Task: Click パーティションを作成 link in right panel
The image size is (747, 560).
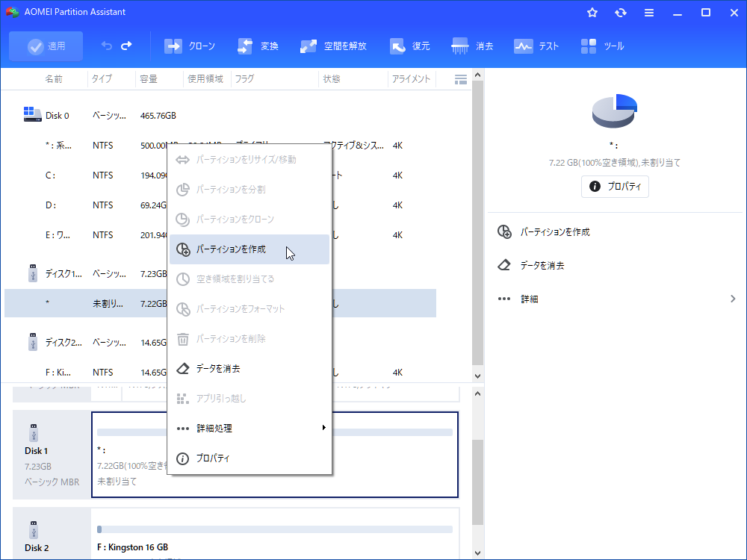Action: tap(555, 232)
